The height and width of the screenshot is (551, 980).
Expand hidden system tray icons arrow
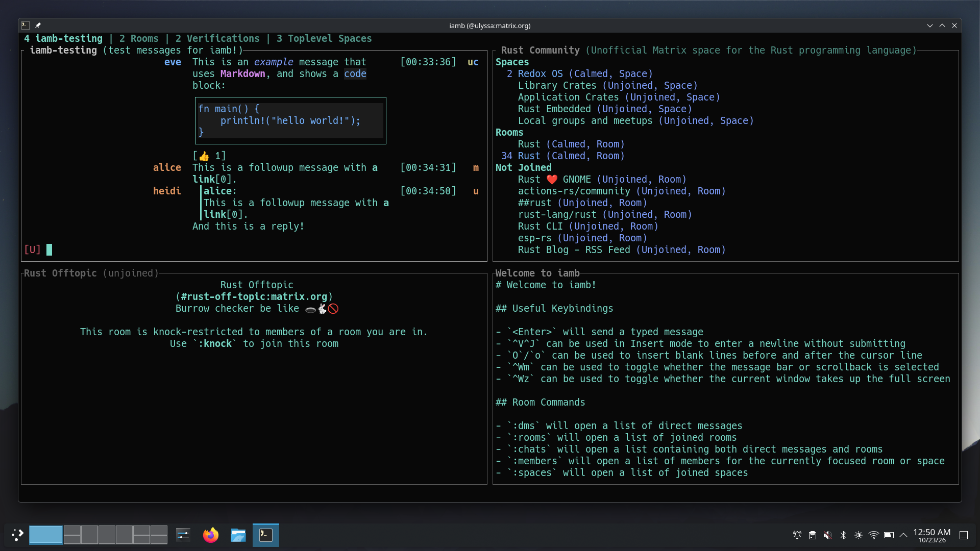903,535
